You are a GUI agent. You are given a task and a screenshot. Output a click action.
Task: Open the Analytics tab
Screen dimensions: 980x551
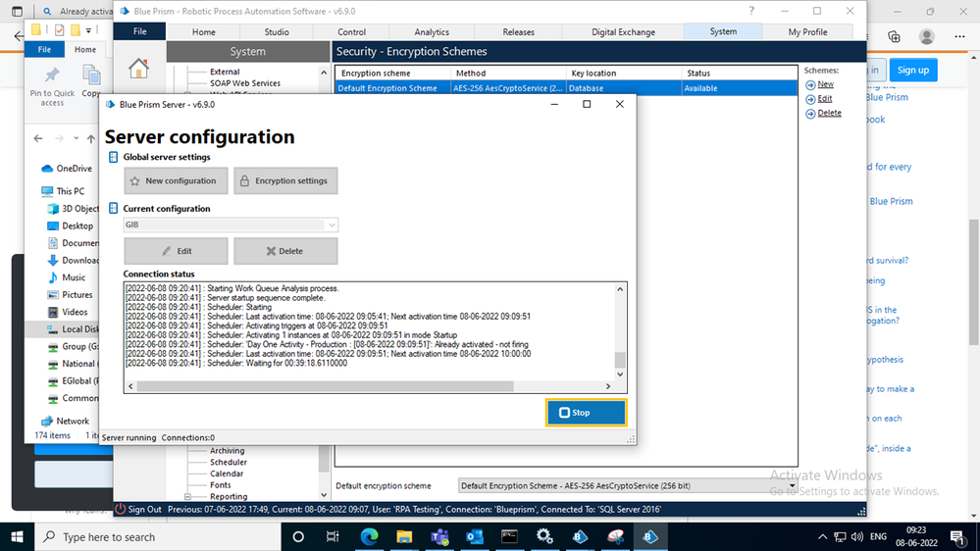coord(432,31)
